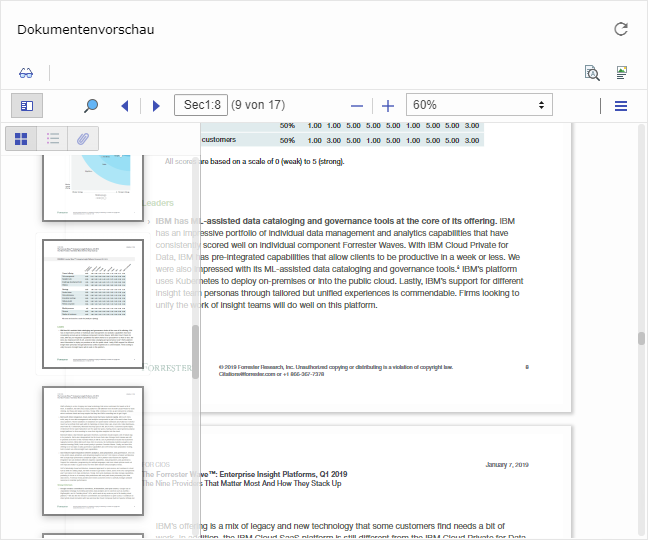The image size is (648, 540).
Task: Toggle the sidebar panel button
Action: (27, 105)
